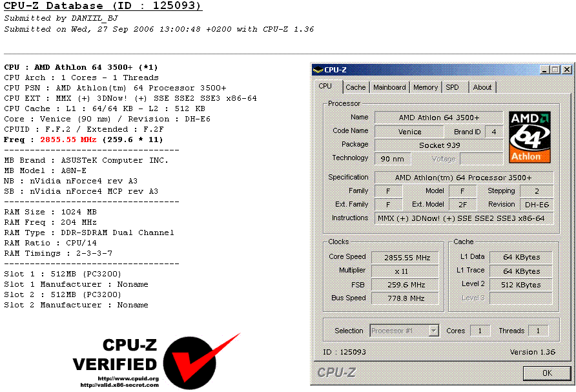Image resolution: width=576 pixels, height=392 pixels.
Task: Click the Ext. Model field 2F
Action: click(x=462, y=205)
